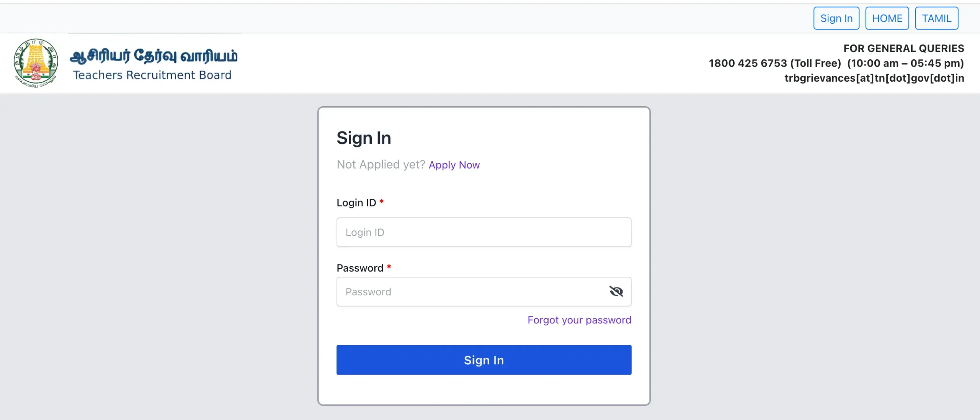Screen dimensions: 980x420
Task: Switch language to TAMIL
Action: 936,18
